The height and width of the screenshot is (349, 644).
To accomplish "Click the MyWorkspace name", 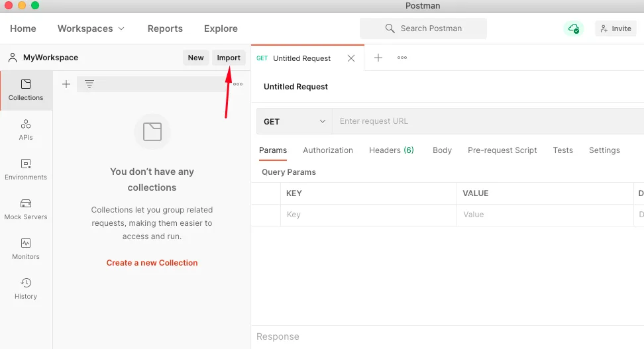I will click(50, 58).
